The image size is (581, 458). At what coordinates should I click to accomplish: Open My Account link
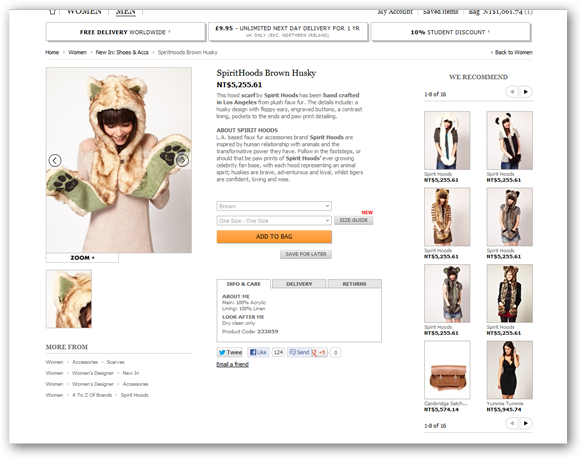point(395,12)
